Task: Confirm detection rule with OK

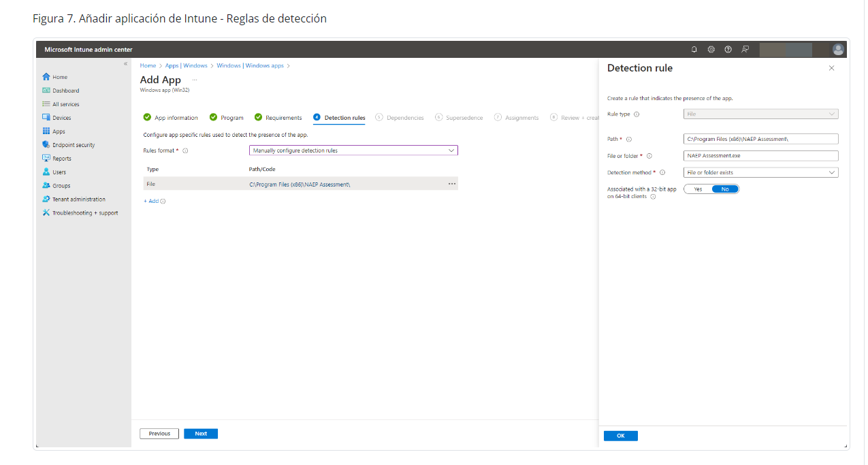Action: pyautogui.click(x=621, y=436)
